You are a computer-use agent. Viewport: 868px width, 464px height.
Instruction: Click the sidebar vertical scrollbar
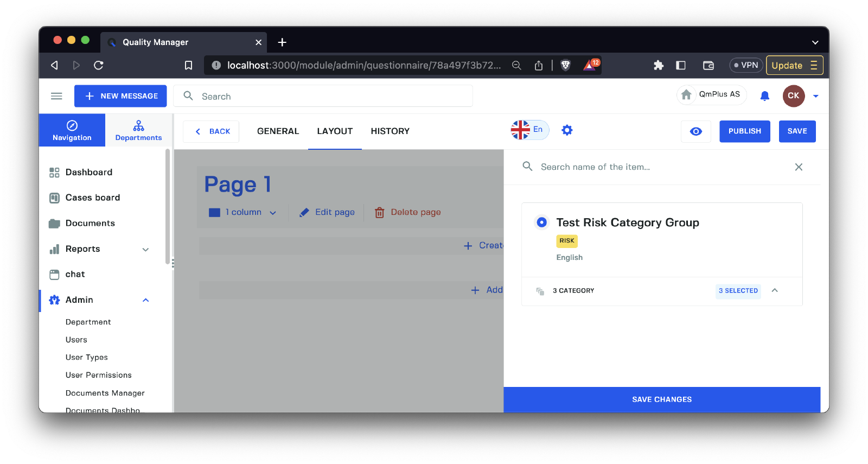168,206
